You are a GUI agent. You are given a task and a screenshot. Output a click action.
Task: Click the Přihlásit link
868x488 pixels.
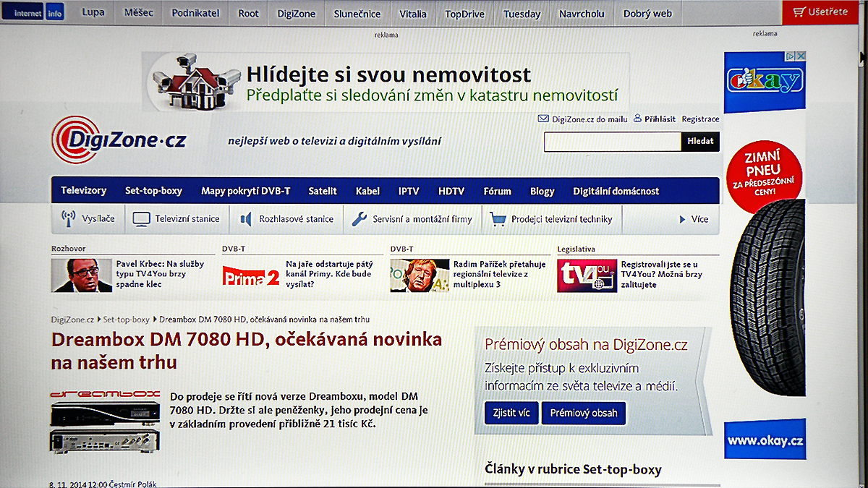pyautogui.click(x=660, y=119)
